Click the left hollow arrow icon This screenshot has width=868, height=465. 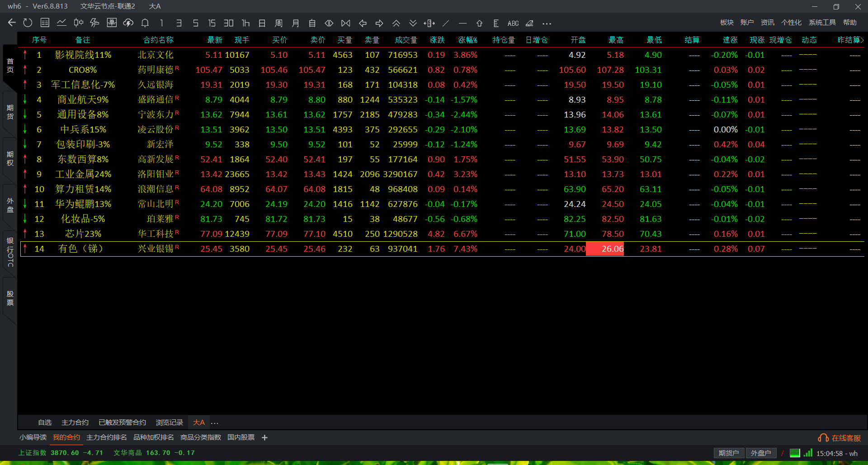[363, 23]
